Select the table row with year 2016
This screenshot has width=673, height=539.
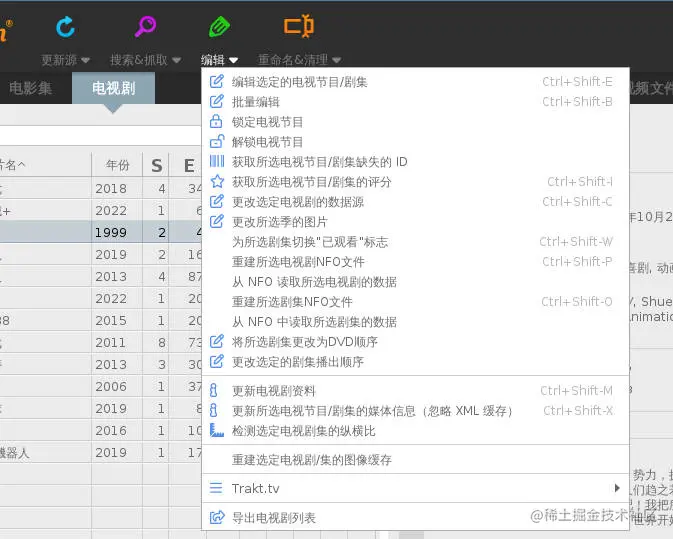pyautogui.click(x=101, y=430)
